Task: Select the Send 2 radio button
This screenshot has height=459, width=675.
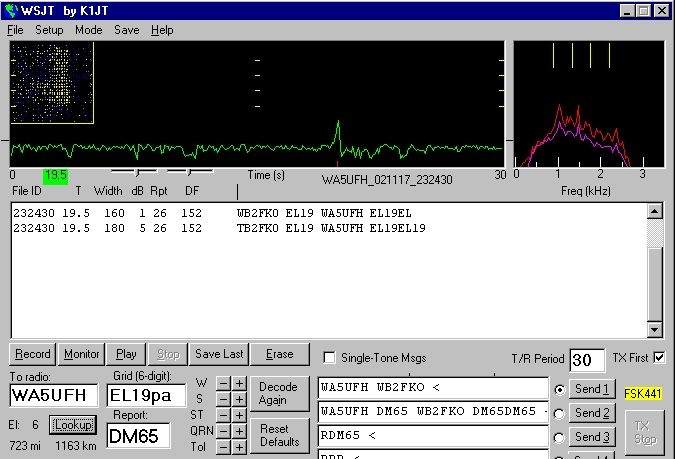Action: pyautogui.click(x=559, y=414)
